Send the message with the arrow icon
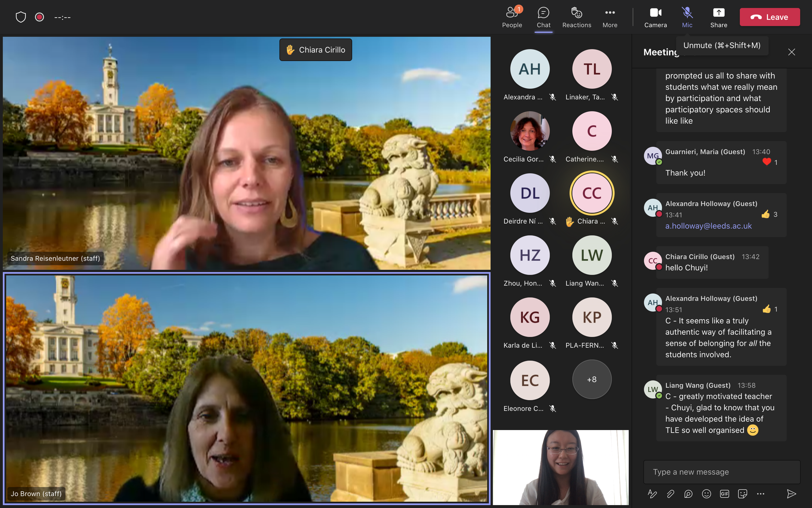 pyautogui.click(x=791, y=494)
